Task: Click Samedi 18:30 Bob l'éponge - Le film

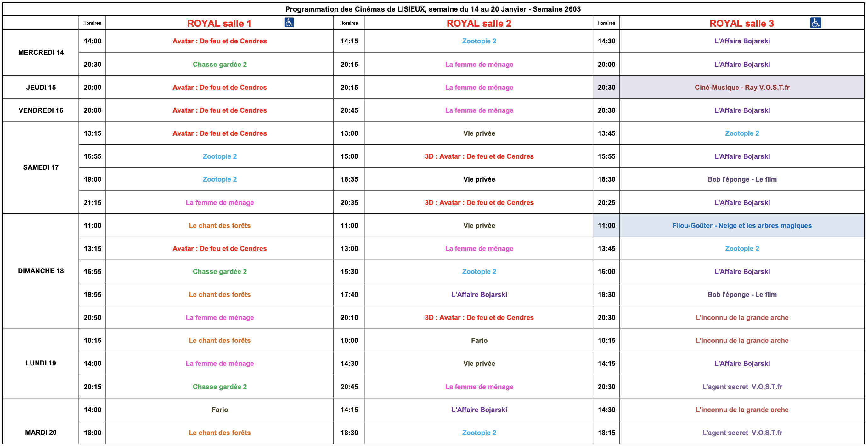Action: pos(742,179)
